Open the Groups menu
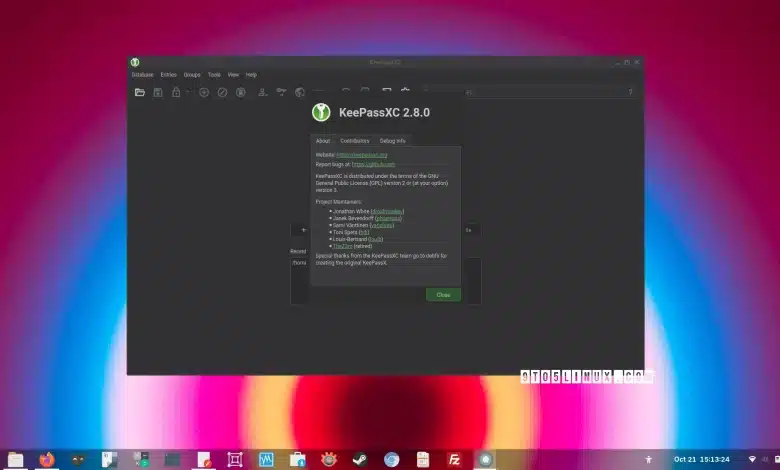The image size is (780, 470). tap(192, 75)
